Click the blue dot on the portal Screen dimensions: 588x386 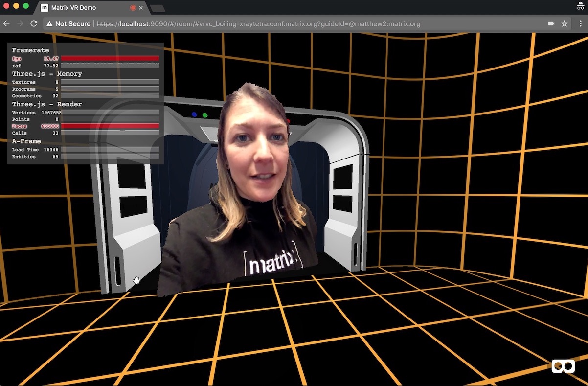[x=194, y=114]
